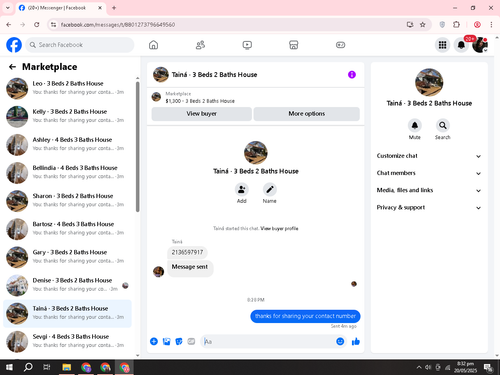
Task: Click the browser address bar URL
Action: click(118, 25)
